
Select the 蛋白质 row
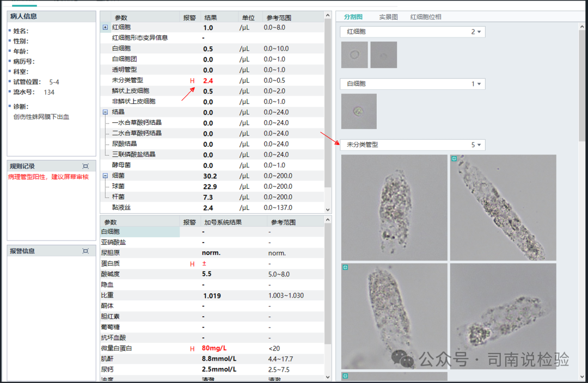[x=212, y=264]
